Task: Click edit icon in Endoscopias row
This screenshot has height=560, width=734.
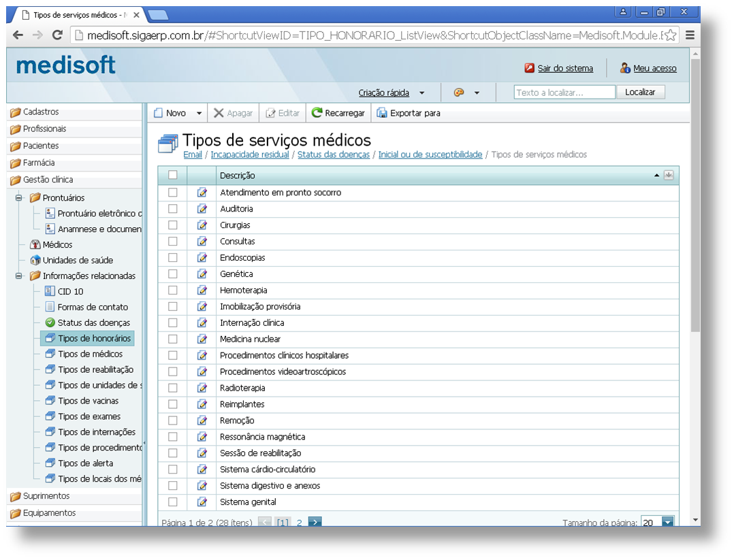Action: (x=202, y=258)
